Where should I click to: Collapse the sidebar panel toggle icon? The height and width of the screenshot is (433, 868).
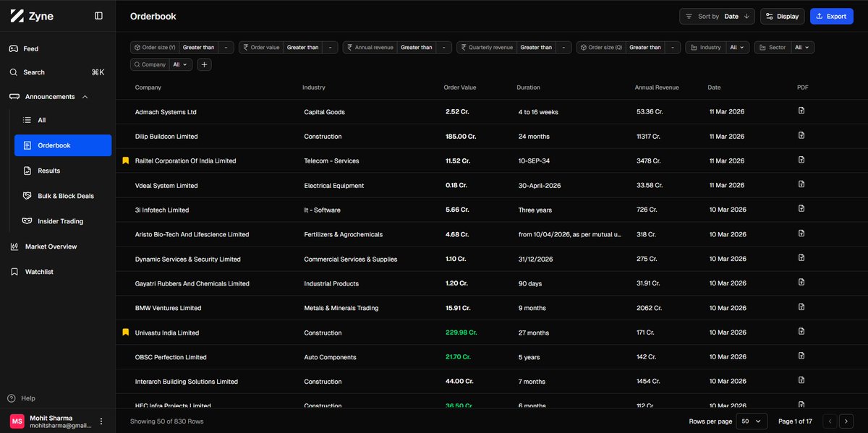98,16
